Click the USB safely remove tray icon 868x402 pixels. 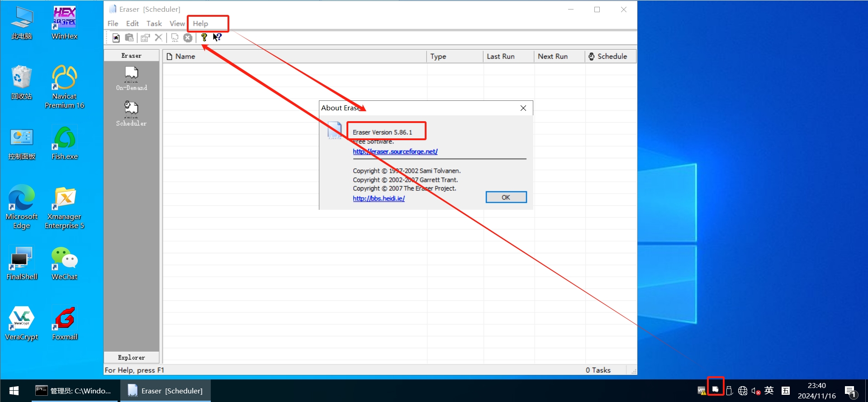729,391
